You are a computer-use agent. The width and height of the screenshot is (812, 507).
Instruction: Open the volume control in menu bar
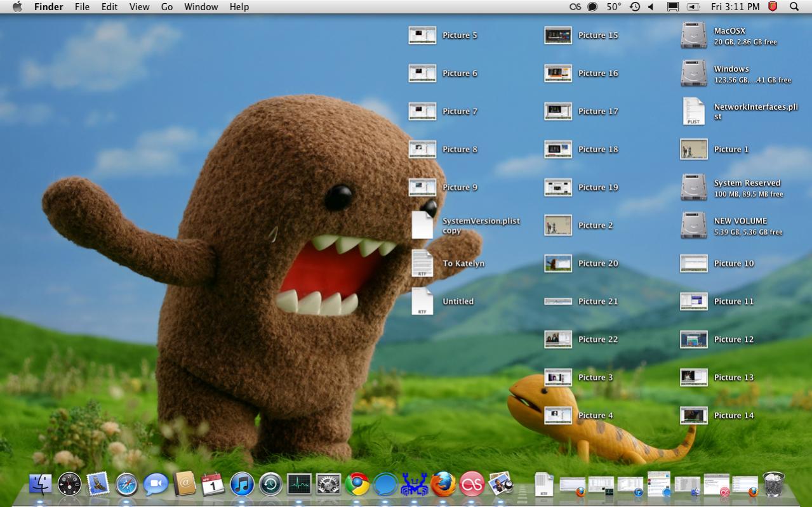point(651,7)
